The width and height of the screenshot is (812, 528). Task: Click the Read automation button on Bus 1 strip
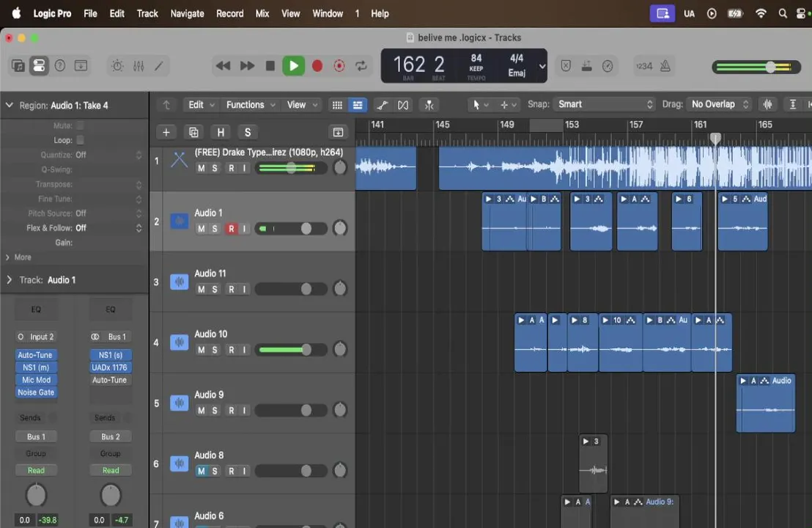coord(111,471)
